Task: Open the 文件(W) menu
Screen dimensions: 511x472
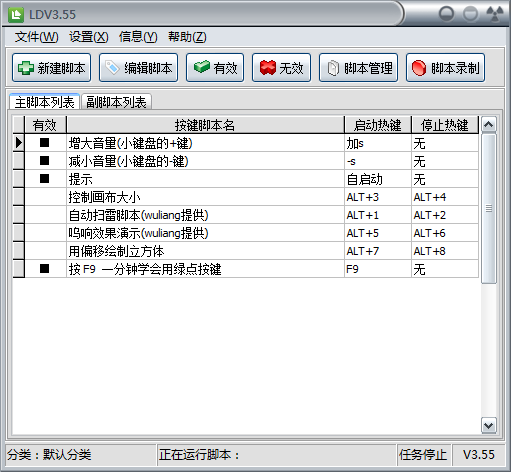Action: [36, 37]
